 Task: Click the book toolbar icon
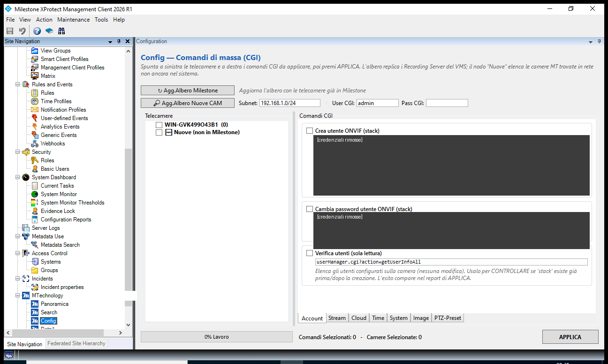pyautogui.click(x=49, y=31)
